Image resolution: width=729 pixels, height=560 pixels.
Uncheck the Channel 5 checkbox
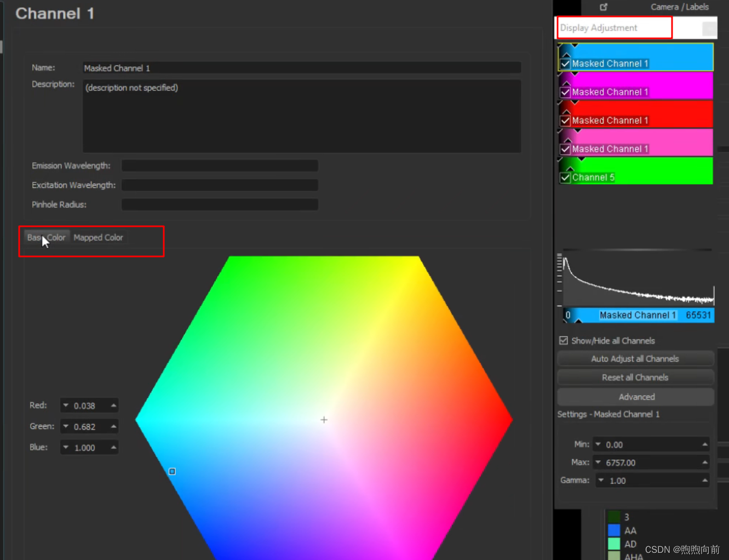(565, 178)
